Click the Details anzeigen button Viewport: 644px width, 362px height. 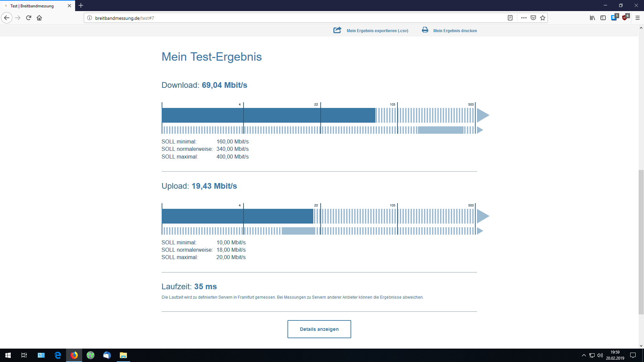(x=319, y=329)
